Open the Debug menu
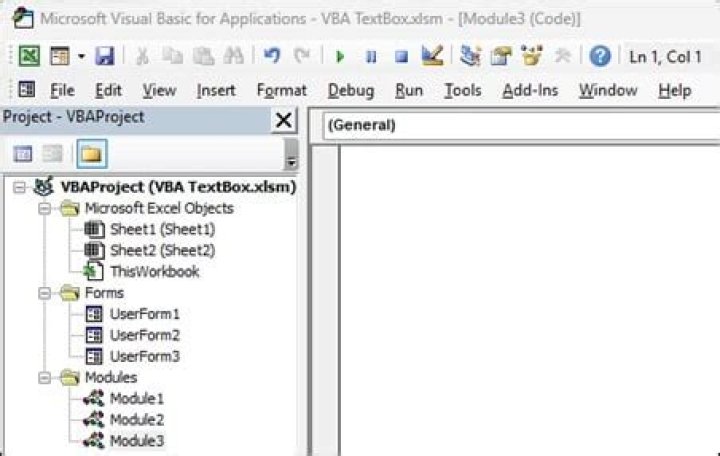Viewport: 720px width, 456px height. pyautogui.click(x=351, y=90)
